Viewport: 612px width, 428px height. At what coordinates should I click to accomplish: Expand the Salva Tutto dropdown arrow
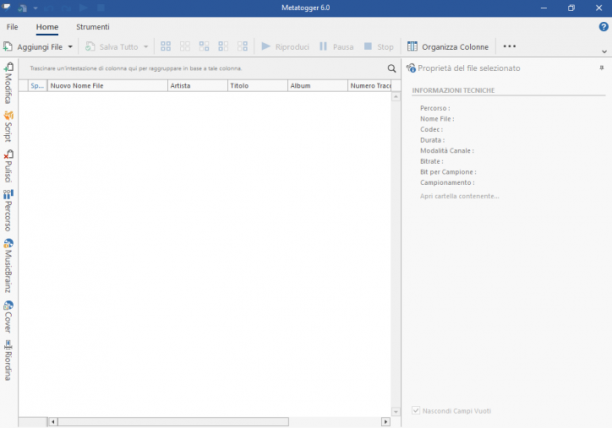[146, 47]
